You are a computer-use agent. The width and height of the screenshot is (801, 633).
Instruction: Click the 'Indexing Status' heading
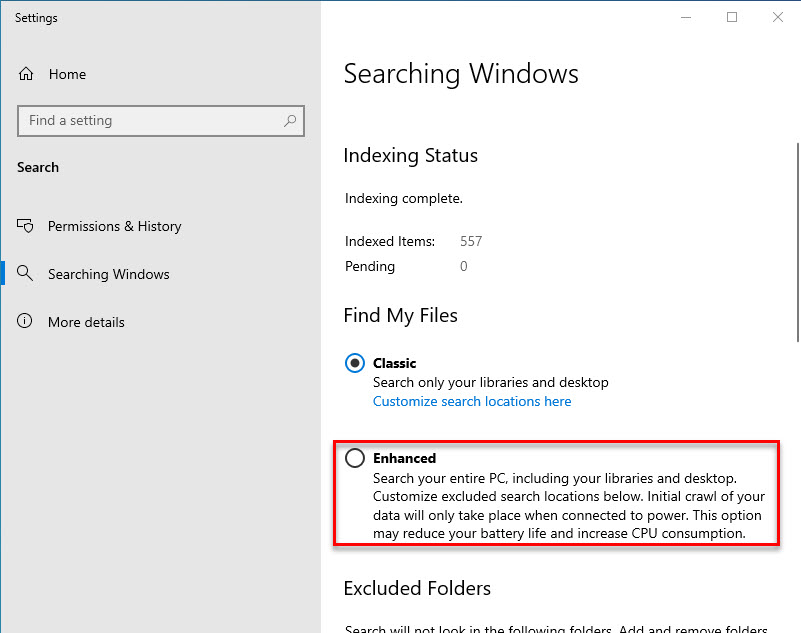pyautogui.click(x=411, y=155)
